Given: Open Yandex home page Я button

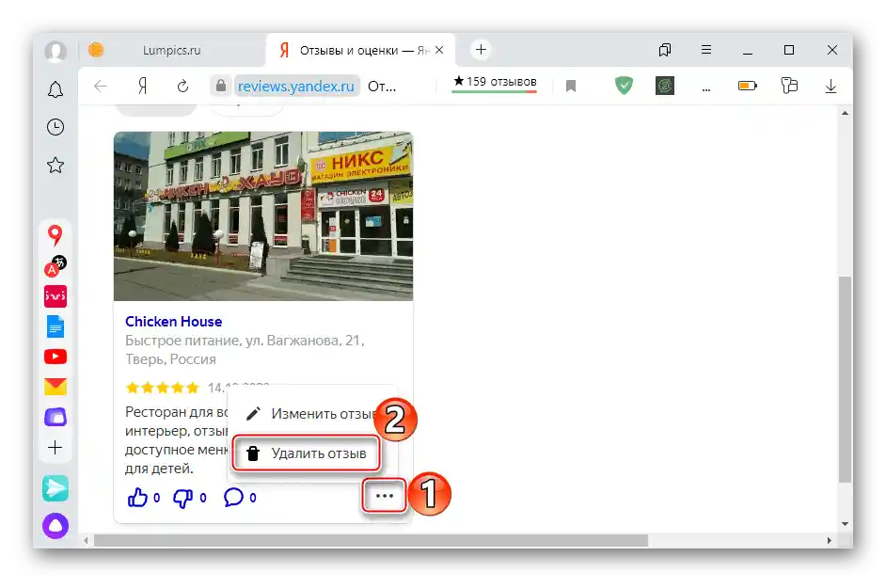Looking at the screenshot, I should (x=142, y=86).
